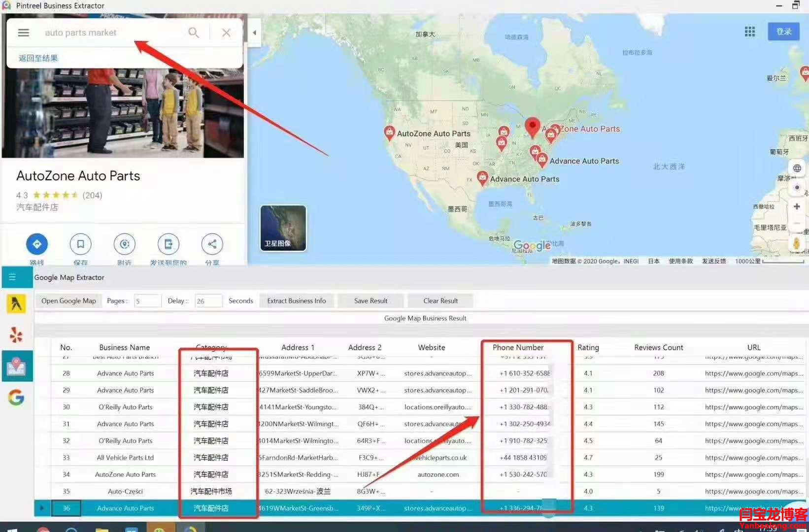Zoom in on the map
This screenshot has height=532, width=809.
pos(797,206)
